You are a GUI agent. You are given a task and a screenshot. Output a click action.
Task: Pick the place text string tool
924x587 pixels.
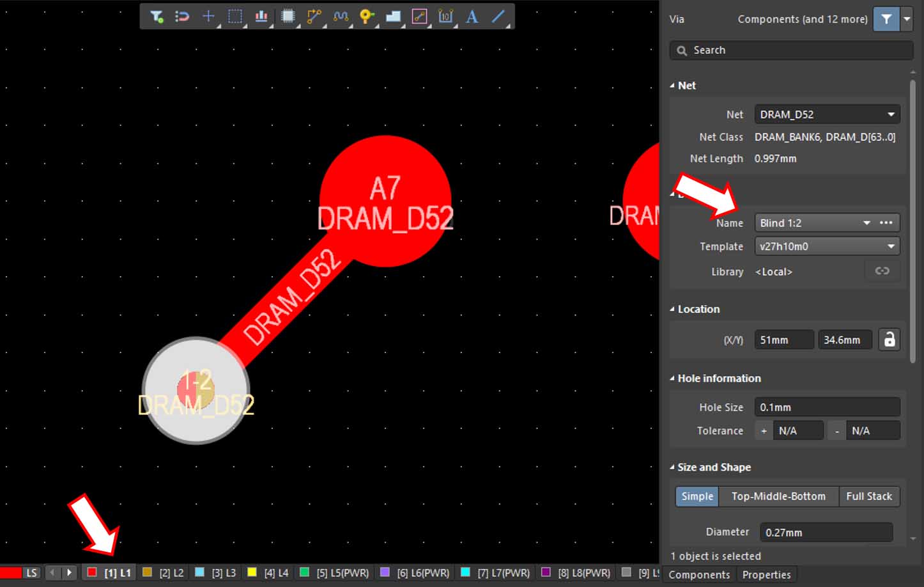472,17
